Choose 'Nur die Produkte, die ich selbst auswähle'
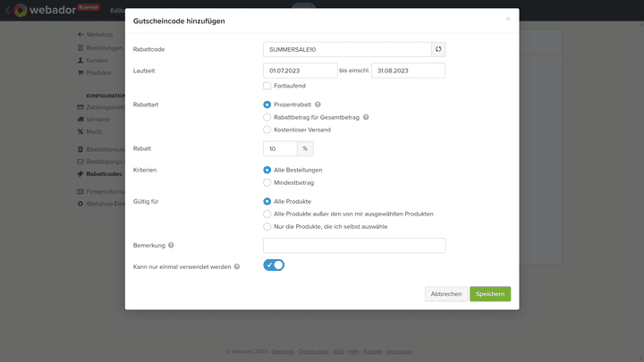 [x=267, y=226]
